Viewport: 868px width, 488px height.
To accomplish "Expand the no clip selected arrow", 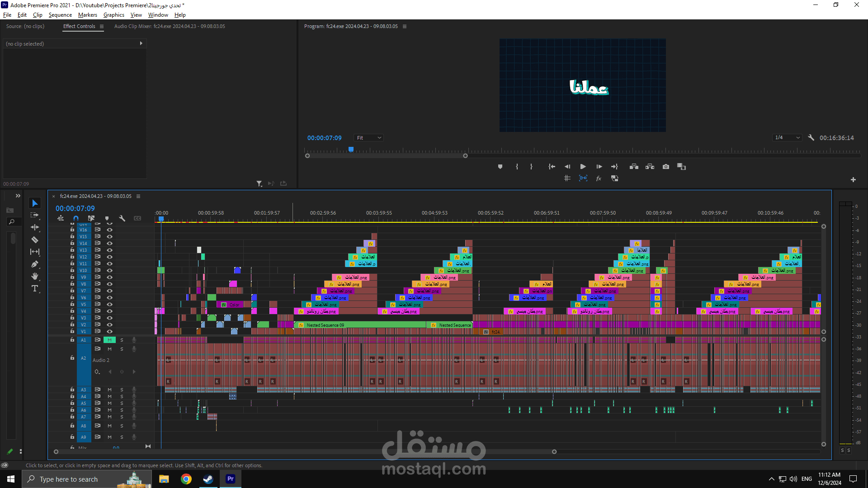I will pos(141,43).
